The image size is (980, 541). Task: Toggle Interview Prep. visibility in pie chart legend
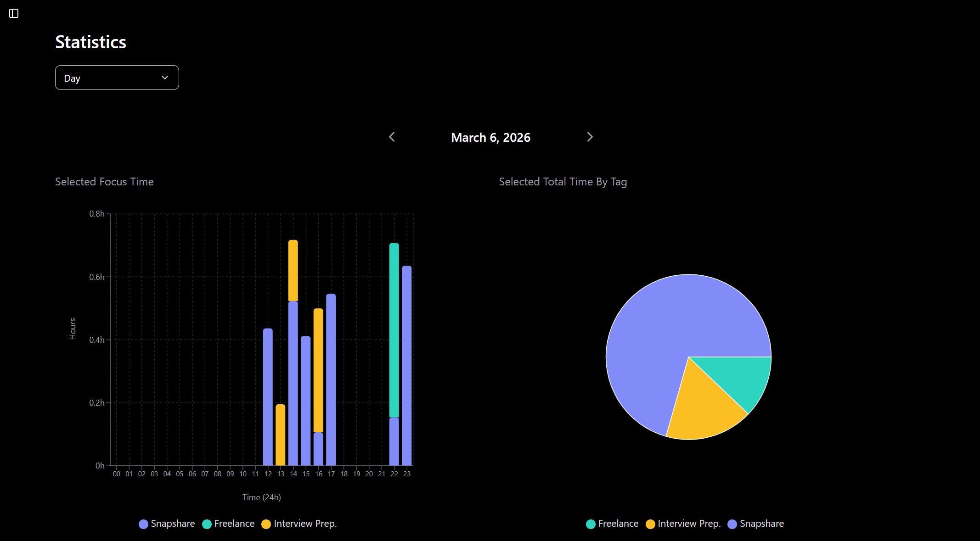tap(683, 524)
